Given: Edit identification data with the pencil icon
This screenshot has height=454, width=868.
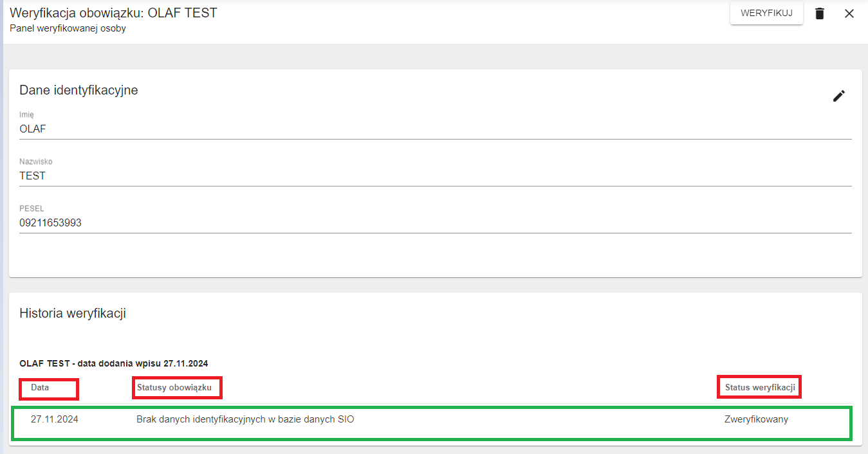Looking at the screenshot, I should [x=839, y=95].
